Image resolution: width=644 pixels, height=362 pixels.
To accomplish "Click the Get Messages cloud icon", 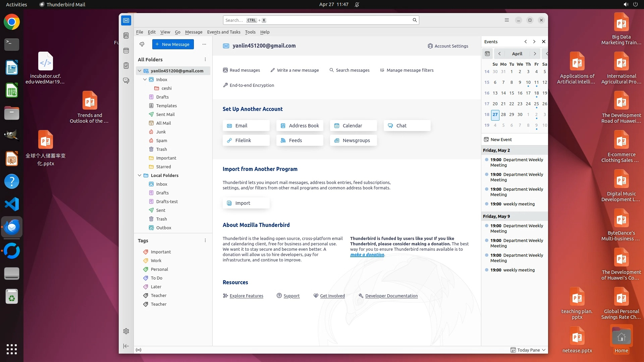I will [142, 44].
